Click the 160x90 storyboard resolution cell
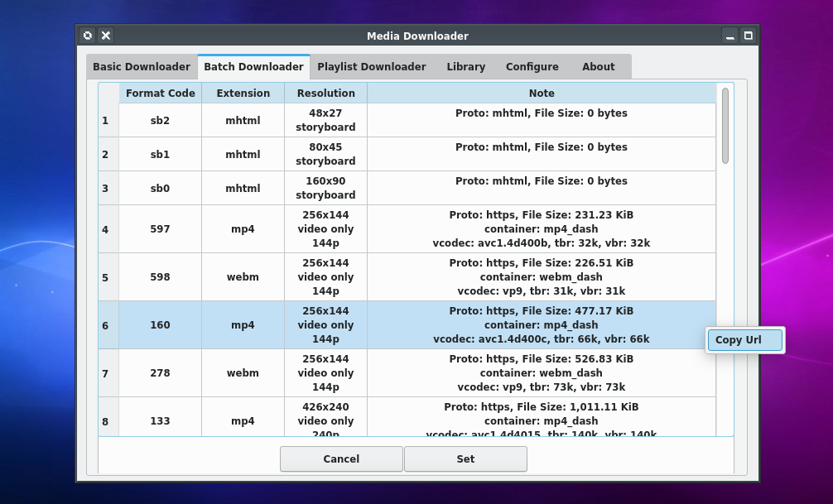 325,188
